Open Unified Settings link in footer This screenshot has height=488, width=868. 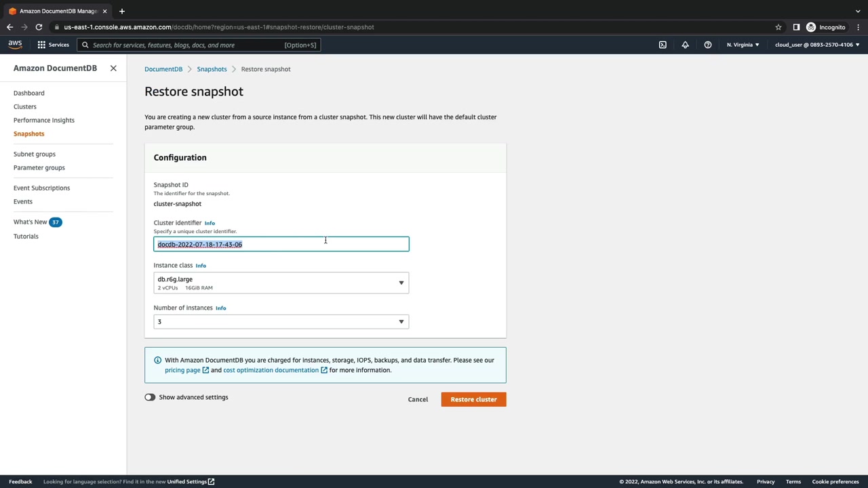pos(191,482)
